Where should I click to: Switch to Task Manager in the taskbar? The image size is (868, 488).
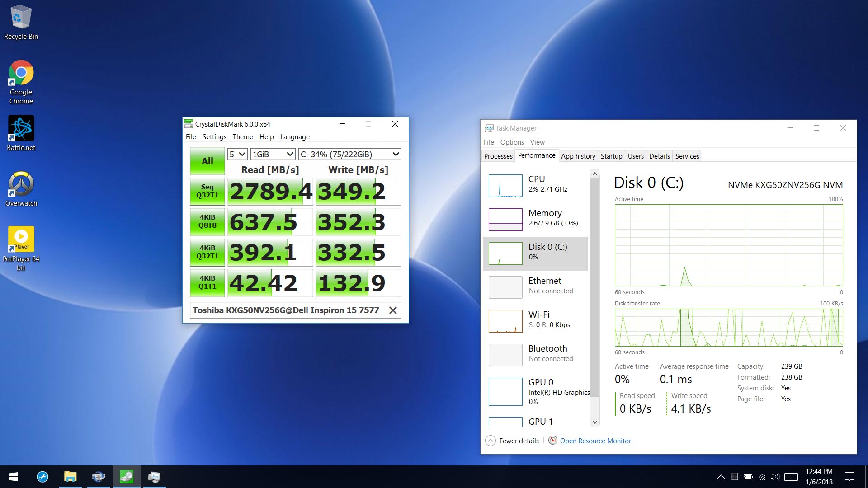click(154, 477)
